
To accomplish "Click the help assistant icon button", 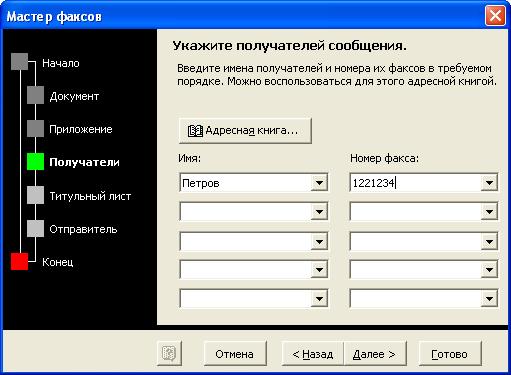I will (x=169, y=353).
